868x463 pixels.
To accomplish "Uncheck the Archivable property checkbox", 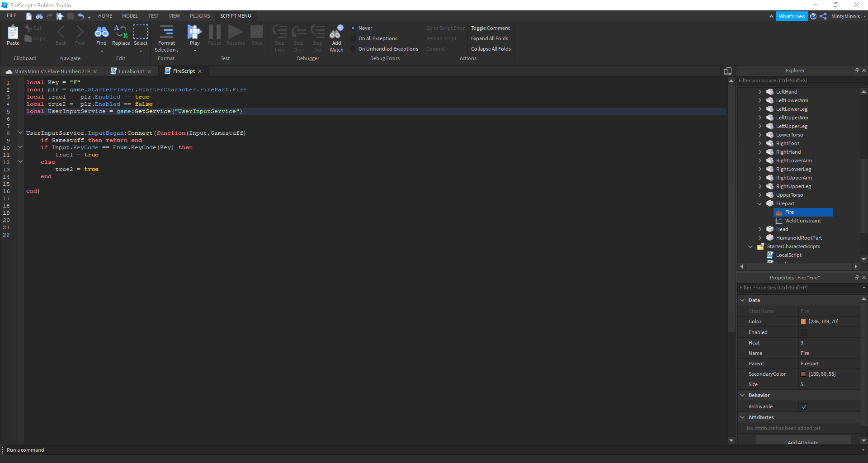I will [x=804, y=406].
